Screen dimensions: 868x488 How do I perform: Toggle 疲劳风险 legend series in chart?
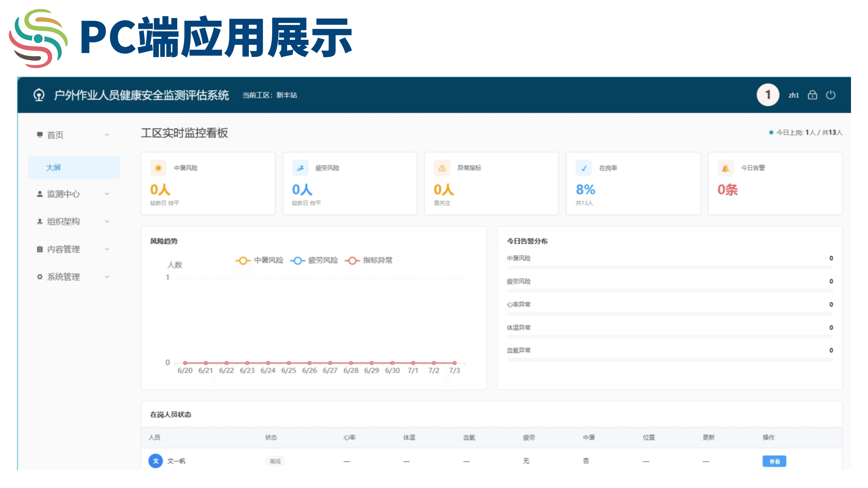pos(314,260)
